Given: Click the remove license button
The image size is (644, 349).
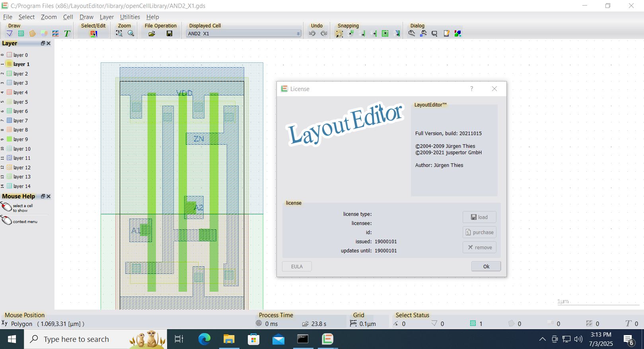Looking at the screenshot, I should 479,247.
